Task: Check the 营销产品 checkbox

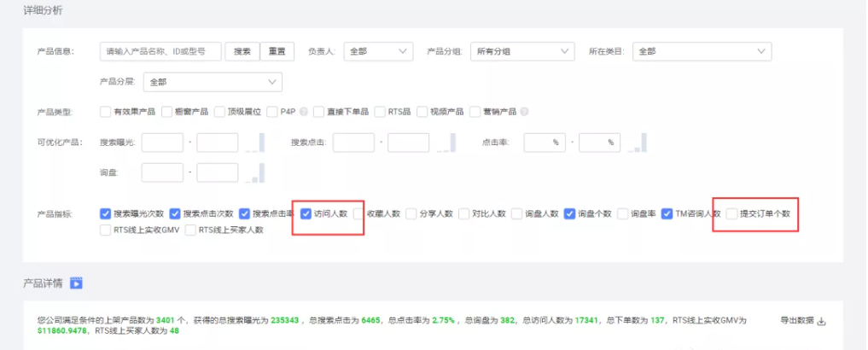Action: (x=475, y=112)
